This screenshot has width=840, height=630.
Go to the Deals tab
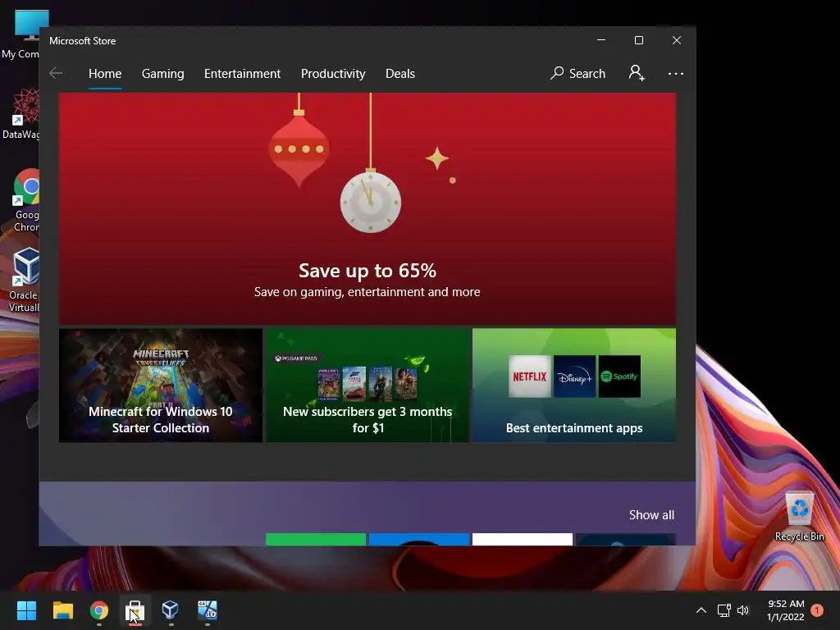[400, 73]
